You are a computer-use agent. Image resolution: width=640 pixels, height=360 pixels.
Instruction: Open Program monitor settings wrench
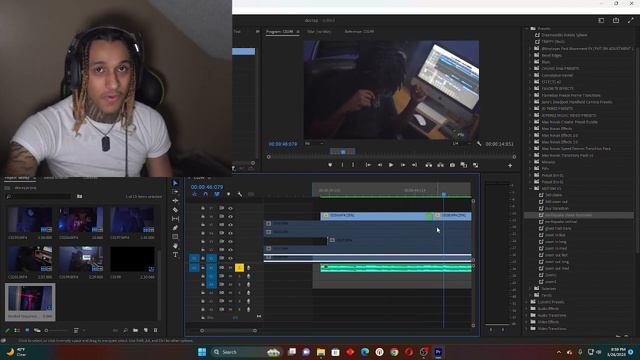(x=479, y=144)
